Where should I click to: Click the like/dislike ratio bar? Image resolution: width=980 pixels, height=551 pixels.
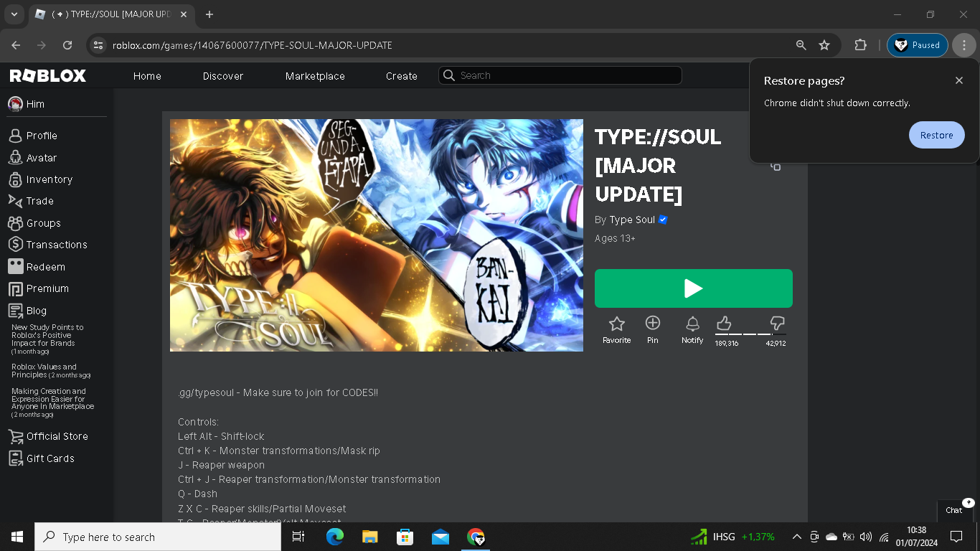point(750,334)
